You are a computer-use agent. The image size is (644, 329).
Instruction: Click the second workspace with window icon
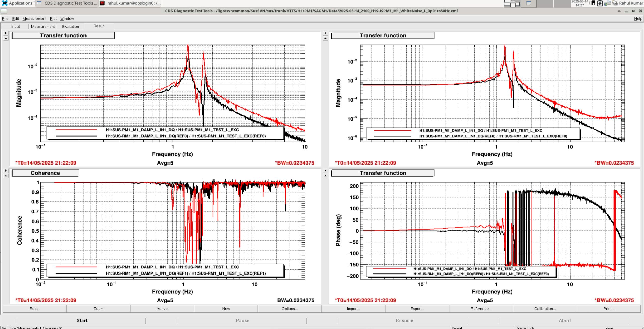(529, 3)
